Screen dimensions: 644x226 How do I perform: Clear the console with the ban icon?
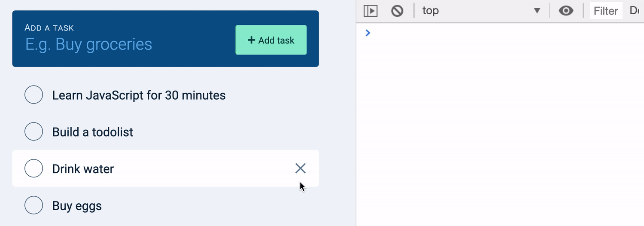click(x=397, y=11)
